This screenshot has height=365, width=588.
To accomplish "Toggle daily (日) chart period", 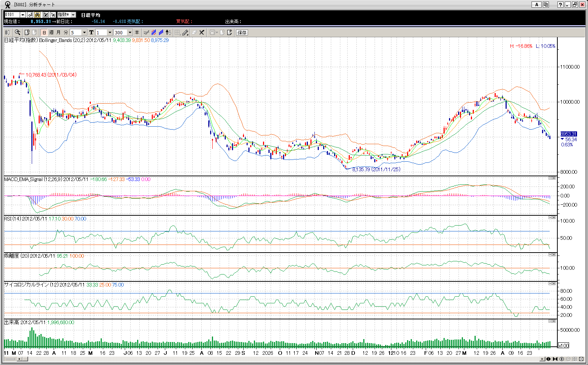I will (44, 32).
